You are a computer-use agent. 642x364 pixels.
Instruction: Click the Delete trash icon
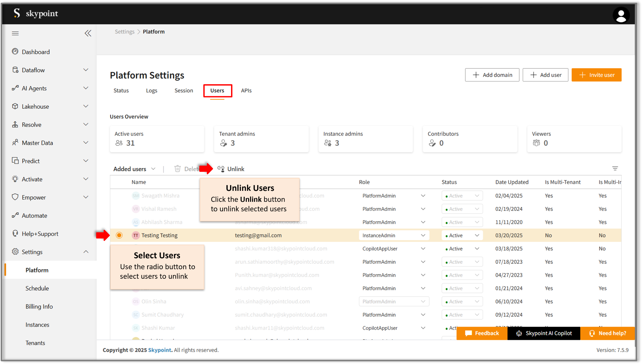[178, 169]
